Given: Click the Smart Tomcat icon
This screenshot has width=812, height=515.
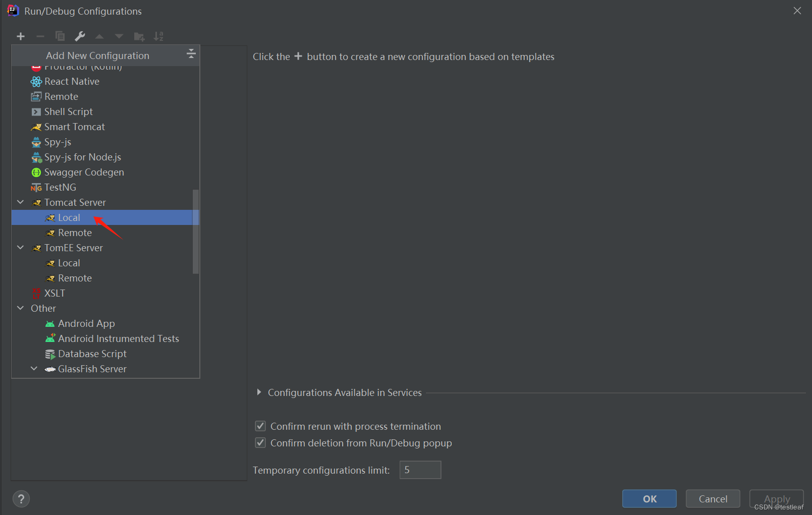Looking at the screenshot, I should coord(36,127).
